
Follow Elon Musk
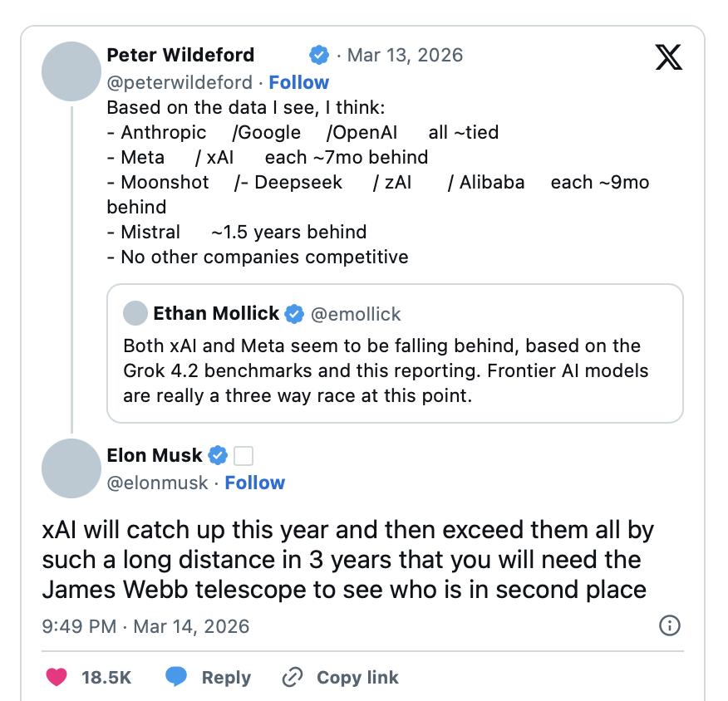pos(254,483)
